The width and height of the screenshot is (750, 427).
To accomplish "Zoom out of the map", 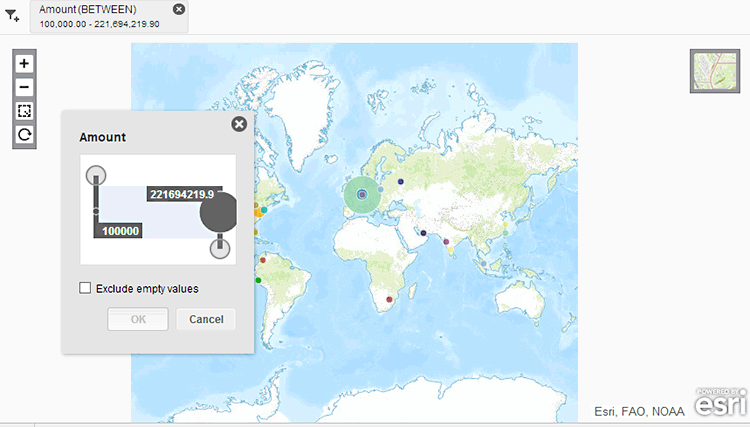I will tap(25, 87).
